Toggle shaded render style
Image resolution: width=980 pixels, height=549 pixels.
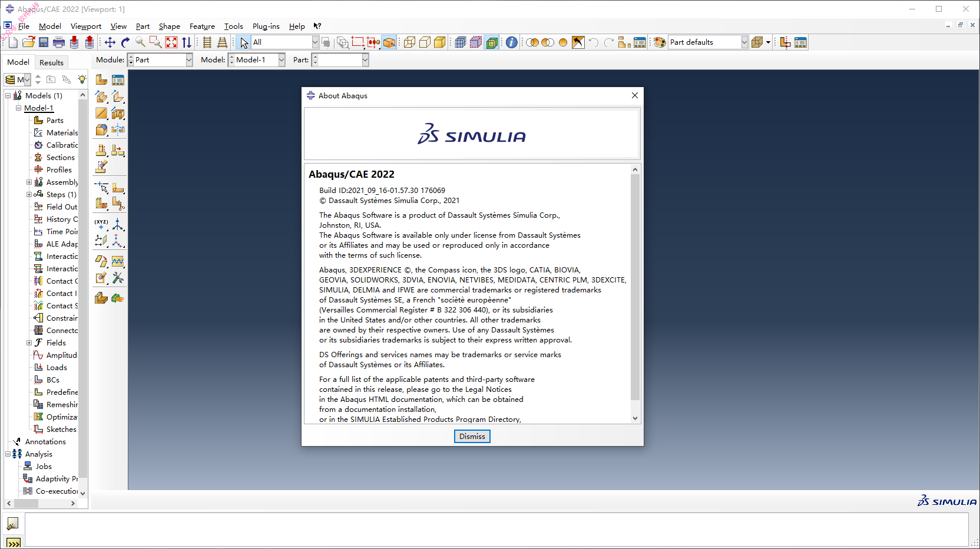coord(440,42)
